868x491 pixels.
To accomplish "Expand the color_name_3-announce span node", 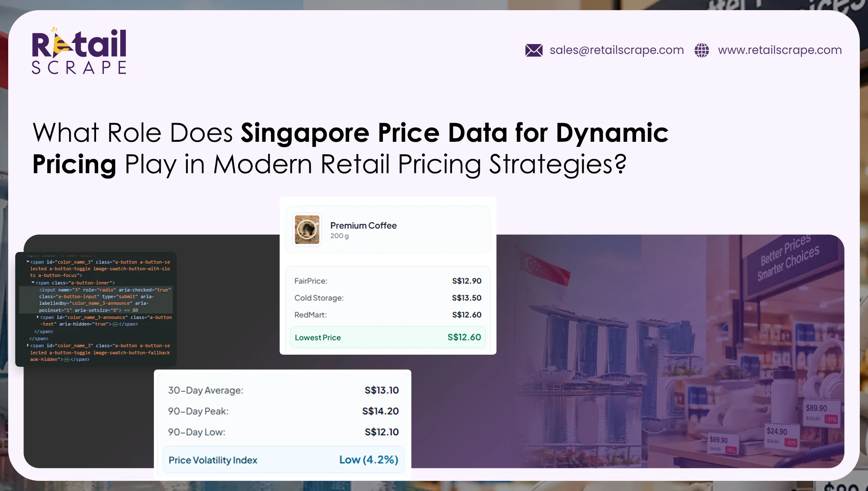I will point(37,317).
